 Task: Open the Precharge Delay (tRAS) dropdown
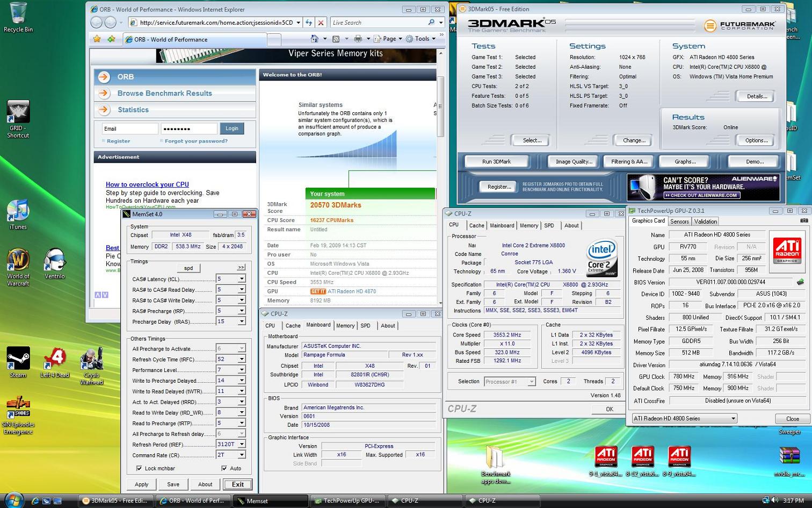(x=242, y=321)
